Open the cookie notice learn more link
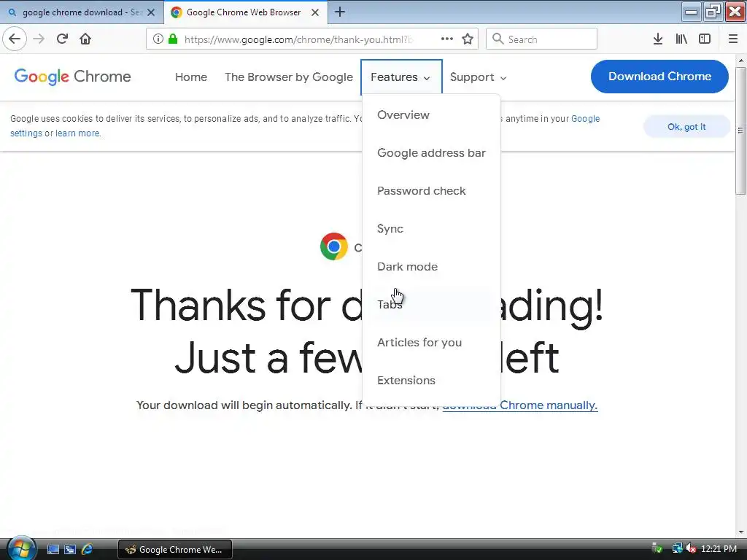This screenshot has width=747, height=560. coord(77,133)
